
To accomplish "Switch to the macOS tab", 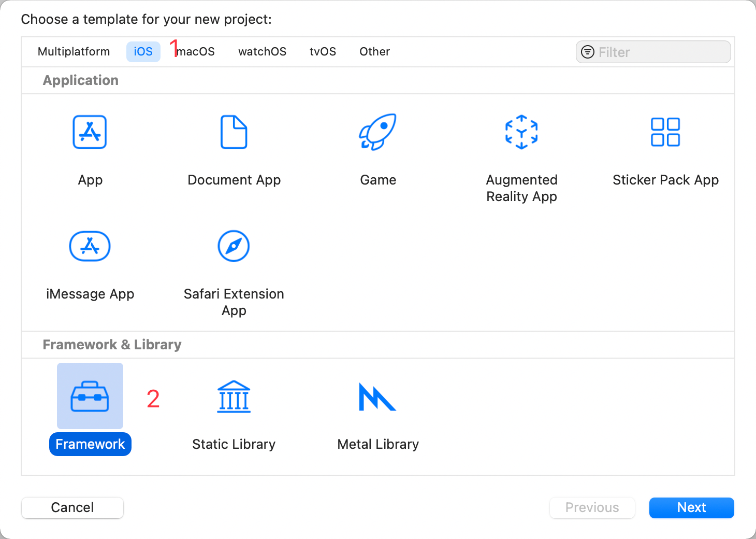I will 196,52.
